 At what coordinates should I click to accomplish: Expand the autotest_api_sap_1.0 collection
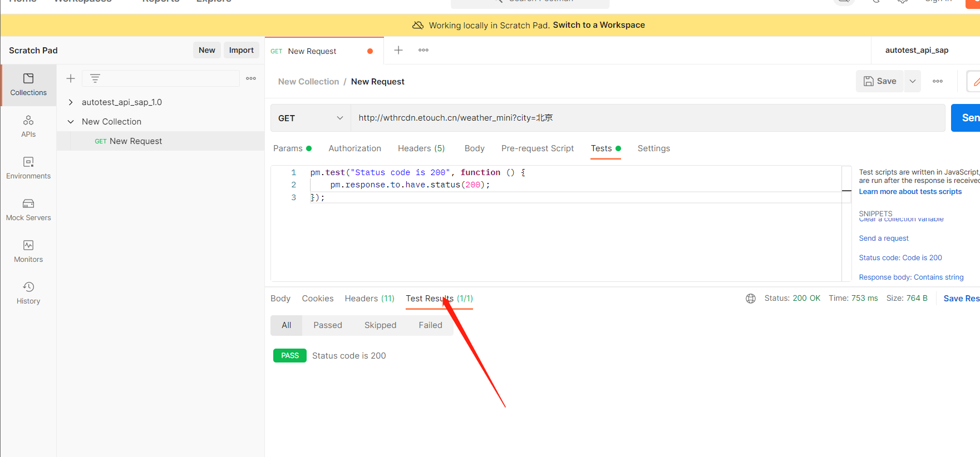tap(71, 102)
